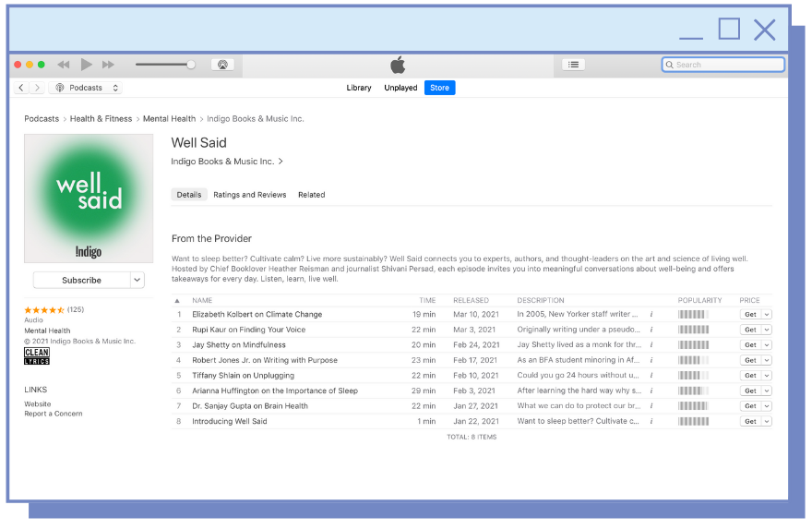Image resolution: width=812 pixels, height=529 pixels.
Task: Show info for Introducing Well Said episode
Action: pos(651,421)
